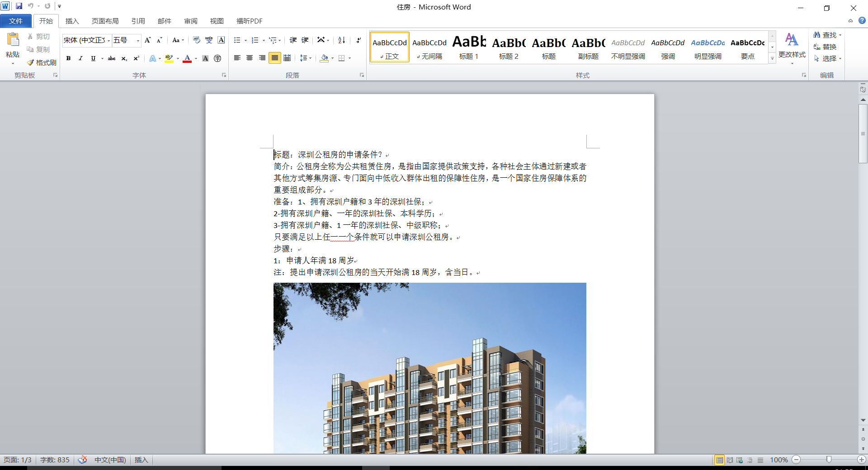Open the Font dialog launcher
Viewport: 868px width, 470px height.
point(224,75)
